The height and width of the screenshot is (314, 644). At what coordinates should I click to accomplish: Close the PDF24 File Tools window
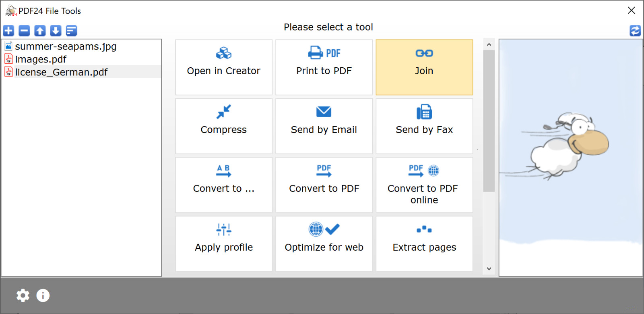632,10
